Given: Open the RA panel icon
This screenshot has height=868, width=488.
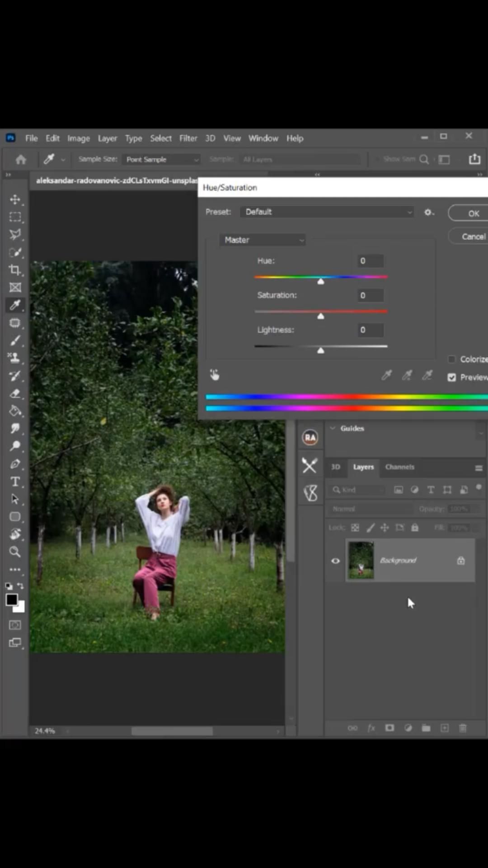Looking at the screenshot, I should (310, 438).
